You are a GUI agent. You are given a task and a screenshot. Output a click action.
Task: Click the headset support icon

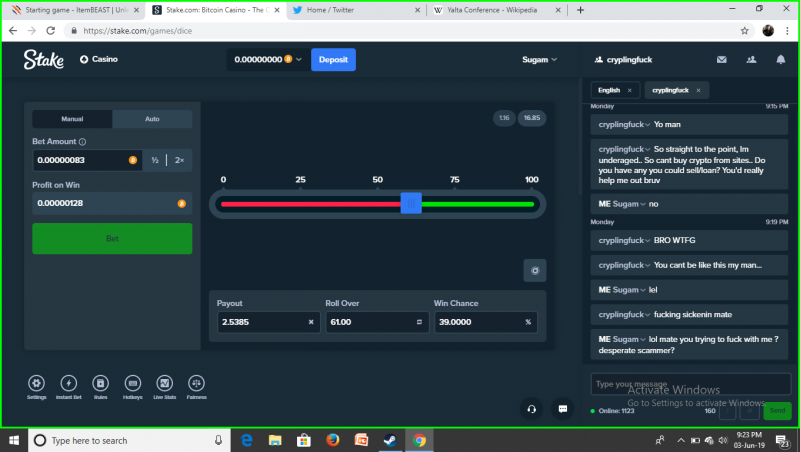[x=531, y=409]
